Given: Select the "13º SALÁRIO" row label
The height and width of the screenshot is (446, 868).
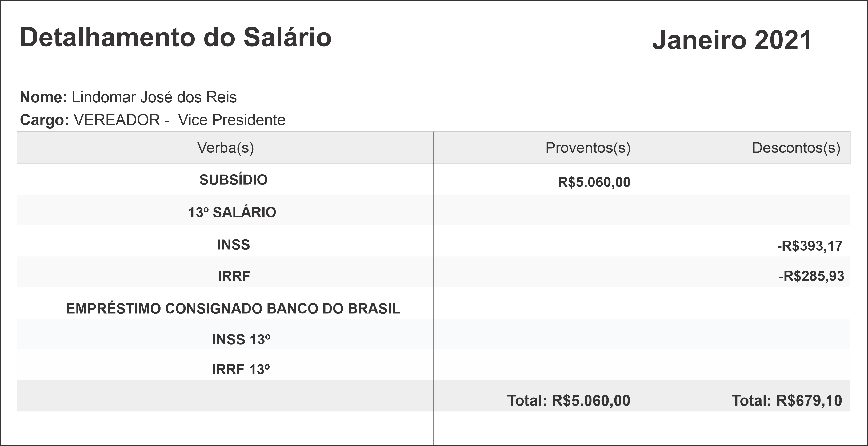Looking at the screenshot, I should click(x=232, y=212).
